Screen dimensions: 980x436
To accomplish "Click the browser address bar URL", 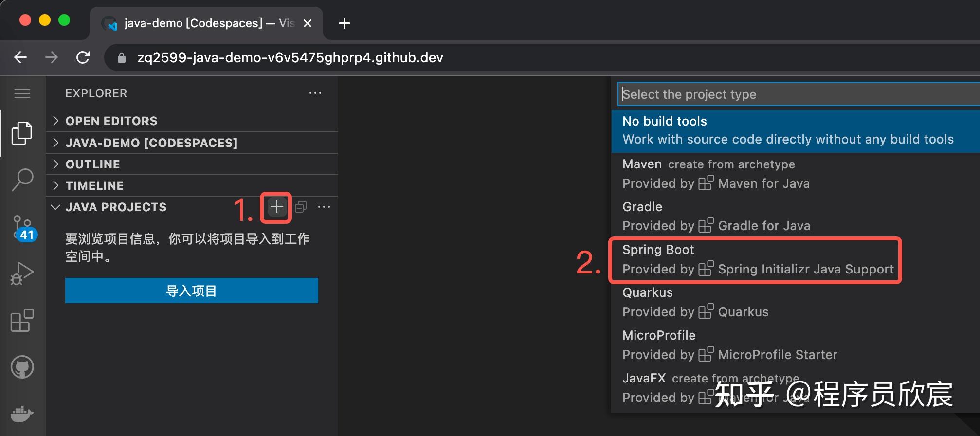I will [x=290, y=58].
